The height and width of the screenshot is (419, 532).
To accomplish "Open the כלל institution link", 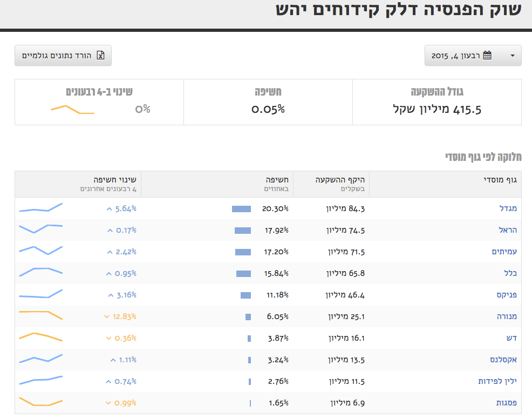I will tap(510, 273).
